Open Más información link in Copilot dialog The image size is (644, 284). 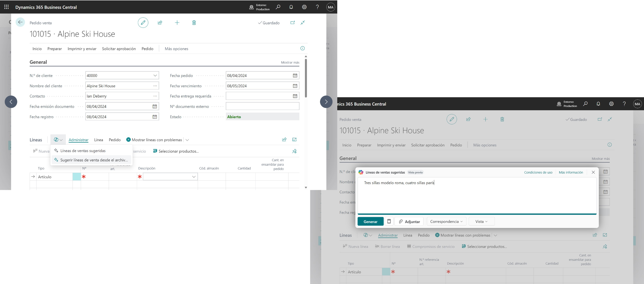(571, 172)
